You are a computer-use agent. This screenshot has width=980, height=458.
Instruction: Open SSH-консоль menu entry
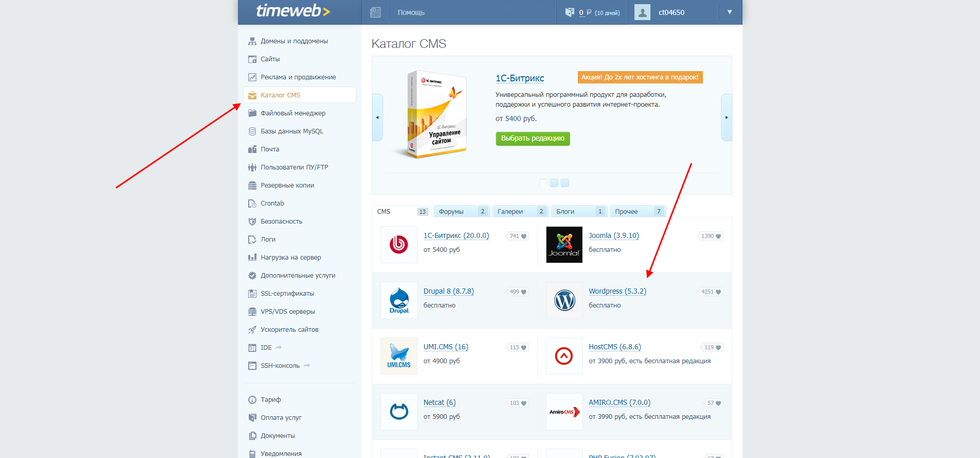coord(280,366)
